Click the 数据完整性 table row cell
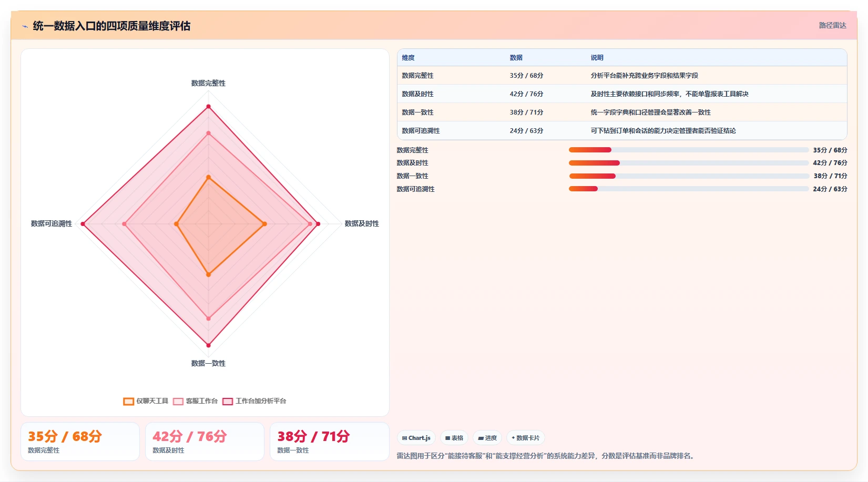The height and width of the screenshot is (482, 868). pos(418,76)
